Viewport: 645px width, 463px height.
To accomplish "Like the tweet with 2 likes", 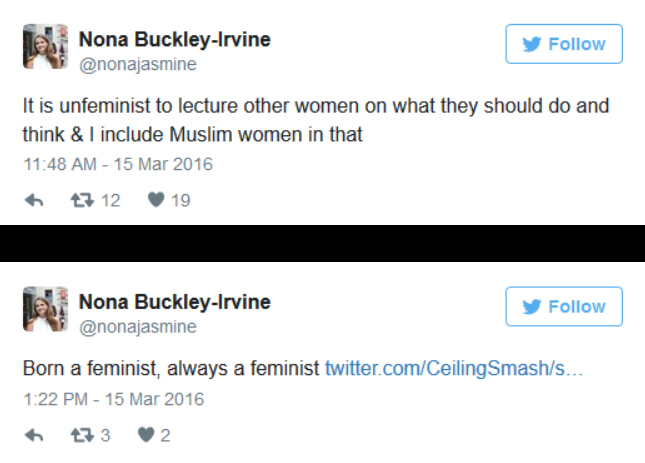I will tap(146, 435).
